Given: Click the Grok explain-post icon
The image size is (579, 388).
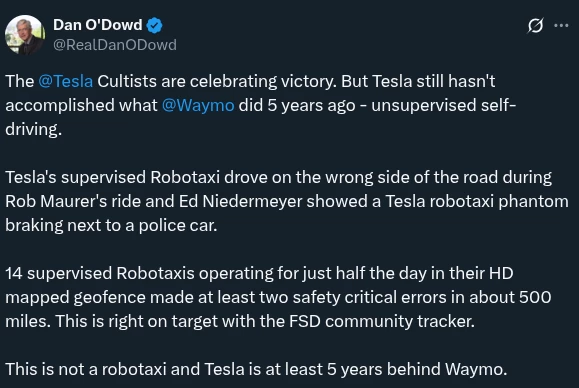Looking at the screenshot, I should coord(535,25).
